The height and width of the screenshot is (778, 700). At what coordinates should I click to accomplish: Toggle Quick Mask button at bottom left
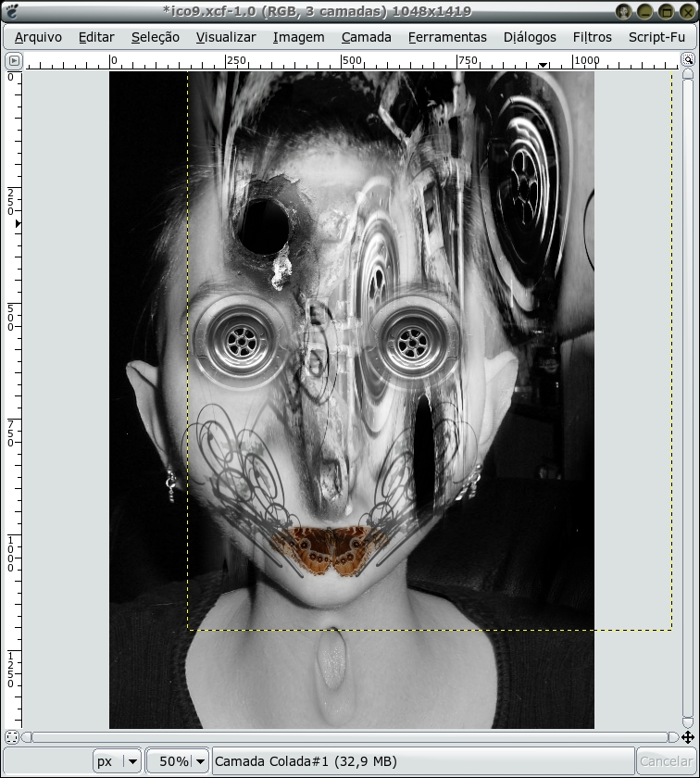coord(12,737)
